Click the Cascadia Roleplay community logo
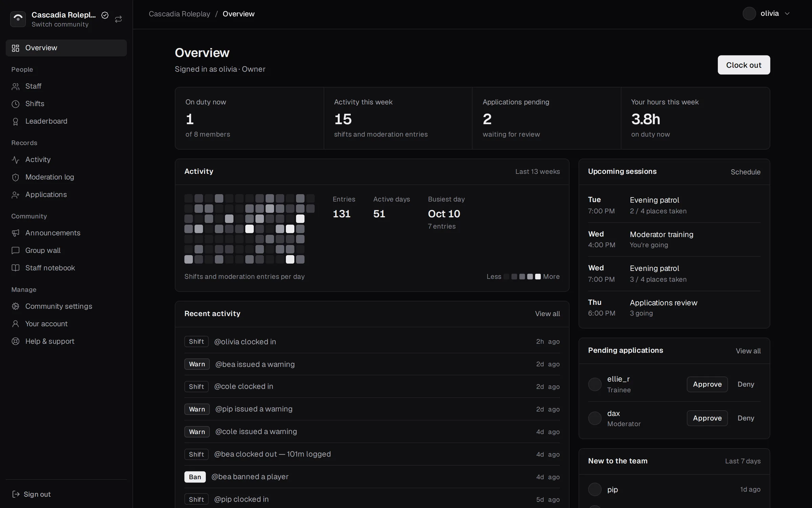This screenshot has height=508, width=812. [18, 19]
